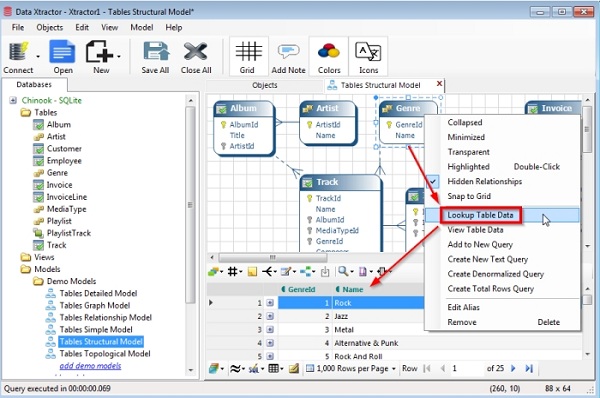Click the Add Note icon

[288, 52]
